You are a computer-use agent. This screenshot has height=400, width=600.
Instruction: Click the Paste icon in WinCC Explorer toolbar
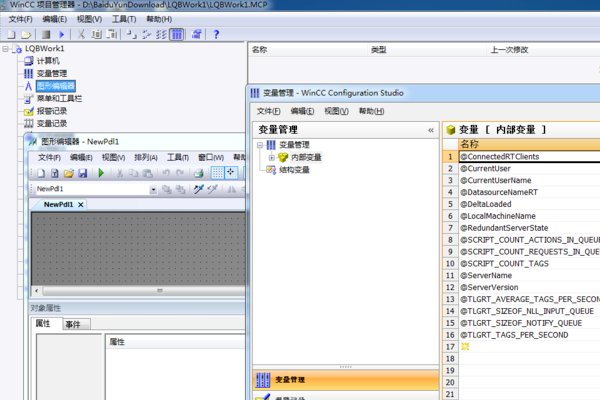coord(111,35)
